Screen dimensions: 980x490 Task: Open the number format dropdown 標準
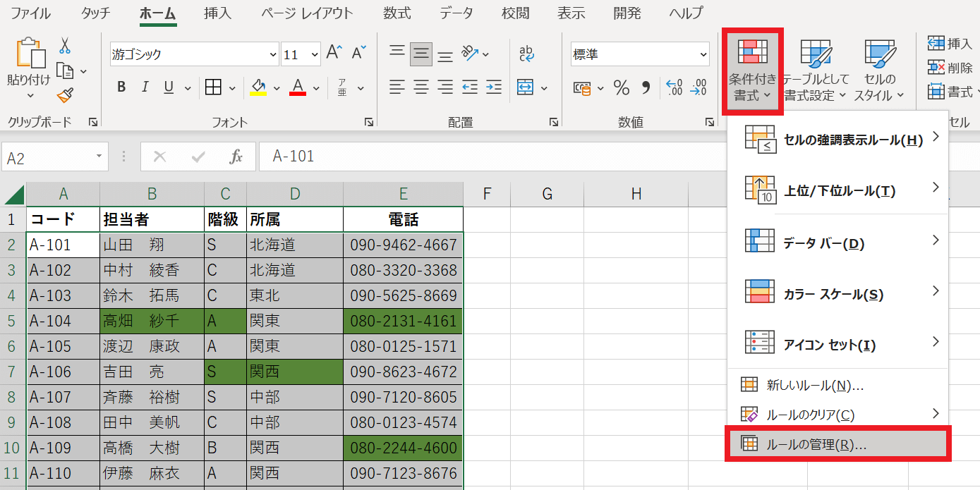(x=703, y=54)
